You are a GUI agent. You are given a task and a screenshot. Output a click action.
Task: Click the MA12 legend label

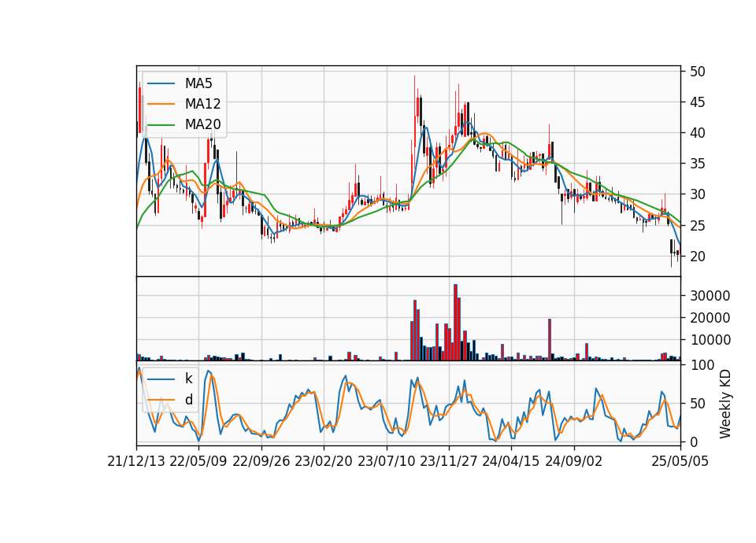202,104
